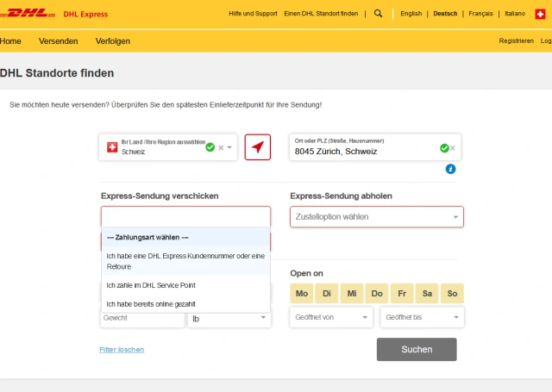Click the DHL Express logo

coord(53,14)
